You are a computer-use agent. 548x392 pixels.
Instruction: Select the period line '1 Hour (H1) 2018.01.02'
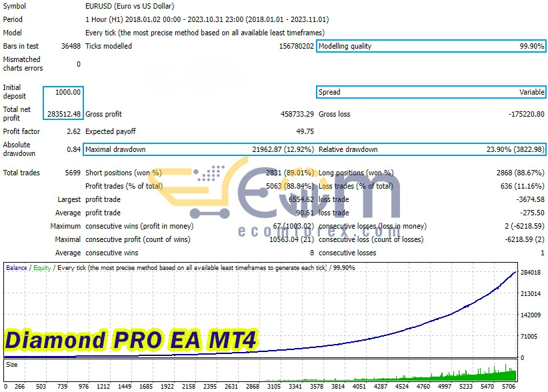click(x=207, y=19)
